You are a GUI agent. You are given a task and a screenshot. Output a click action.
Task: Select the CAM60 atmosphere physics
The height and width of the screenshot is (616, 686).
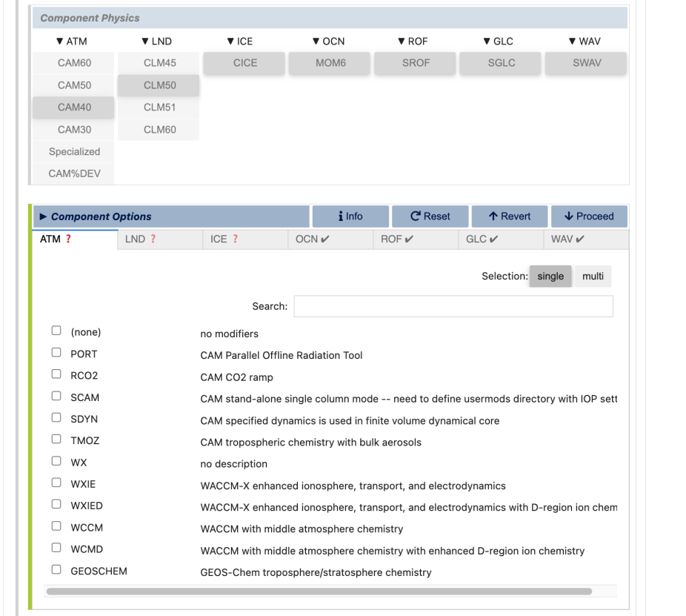[74, 63]
